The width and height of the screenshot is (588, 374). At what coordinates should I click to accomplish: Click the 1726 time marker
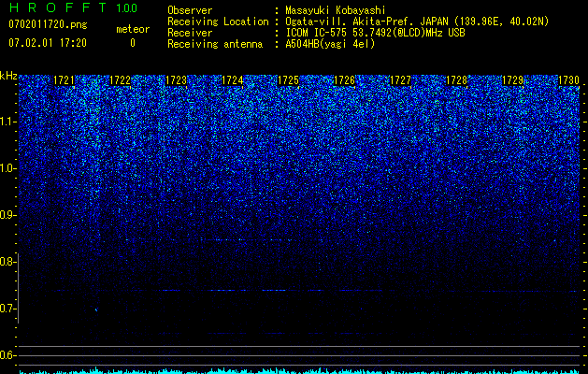(344, 80)
